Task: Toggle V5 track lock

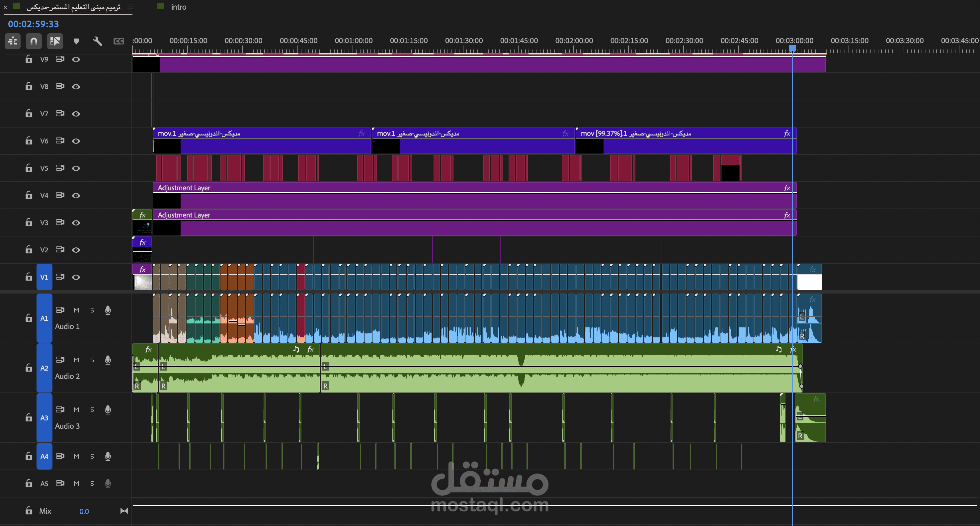Action: tap(29, 168)
